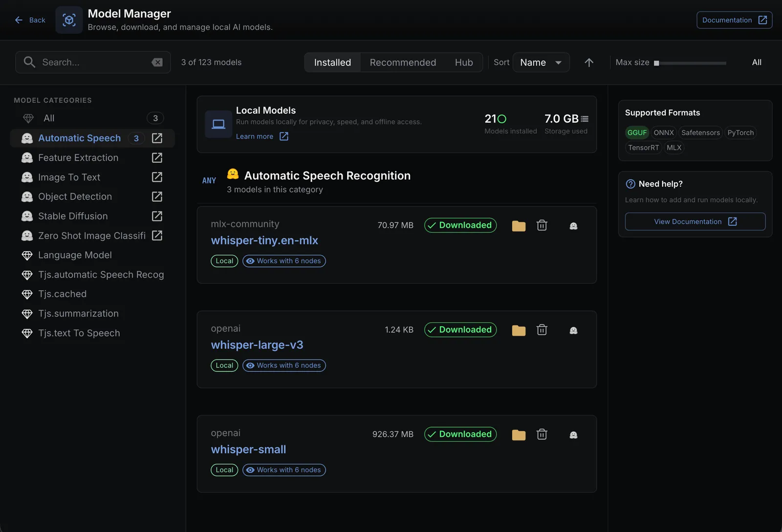Open Hugging Face page for whisper-tiny.en-mlx
The width and height of the screenshot is (782, 532).
[573, 226]
